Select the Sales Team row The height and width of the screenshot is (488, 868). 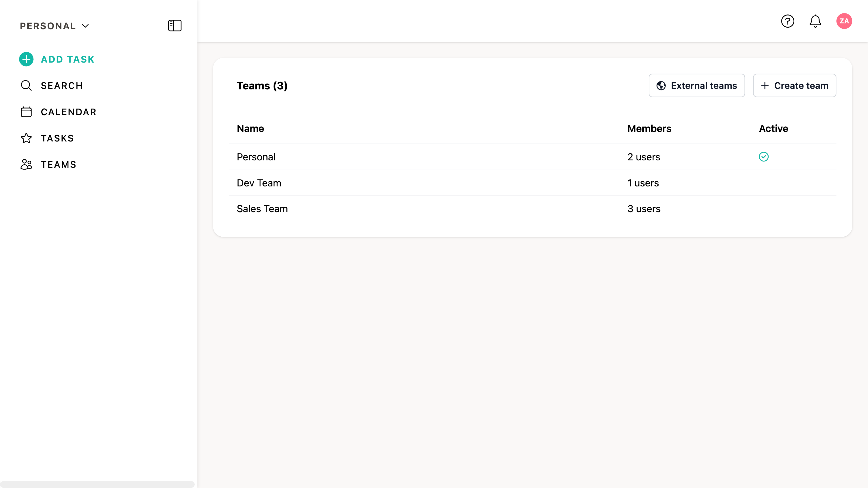(262, 209)
